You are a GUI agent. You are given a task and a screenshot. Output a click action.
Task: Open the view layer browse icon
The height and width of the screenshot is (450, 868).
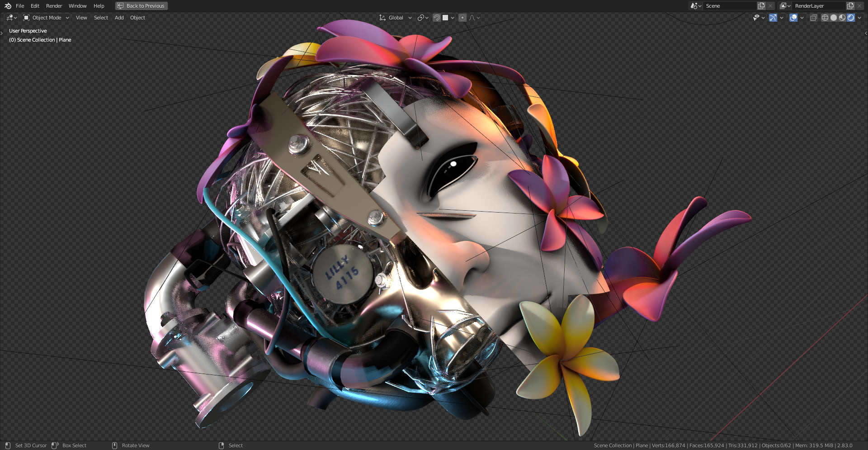785,6
